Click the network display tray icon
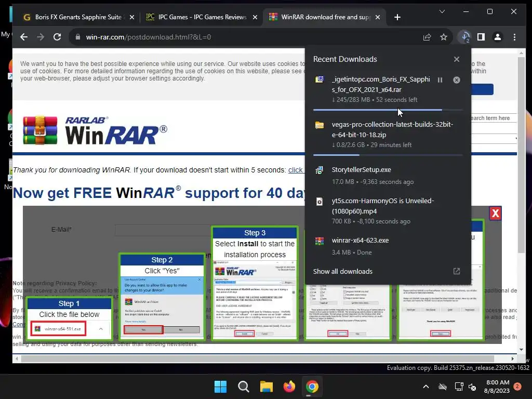Image resolution: width=532 pixels, height=399 pixels. (x=459, y=387)
